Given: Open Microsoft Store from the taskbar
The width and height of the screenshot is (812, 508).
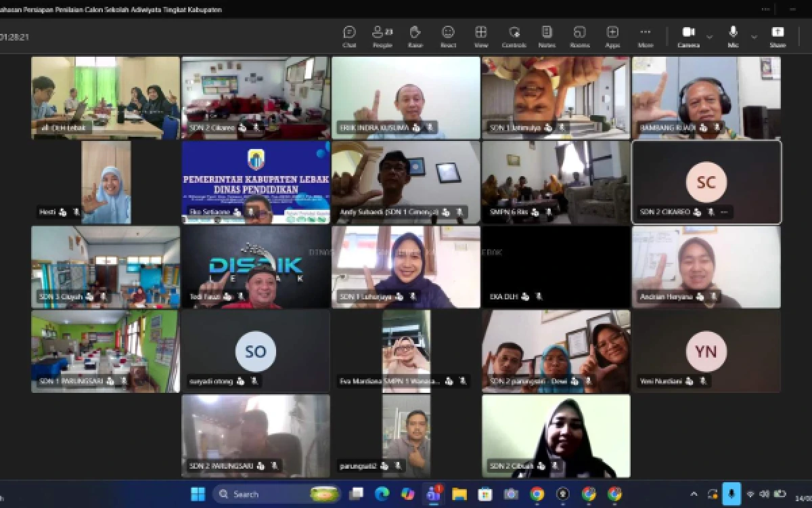Looking at the screenshot, I should tap(485, 494).
